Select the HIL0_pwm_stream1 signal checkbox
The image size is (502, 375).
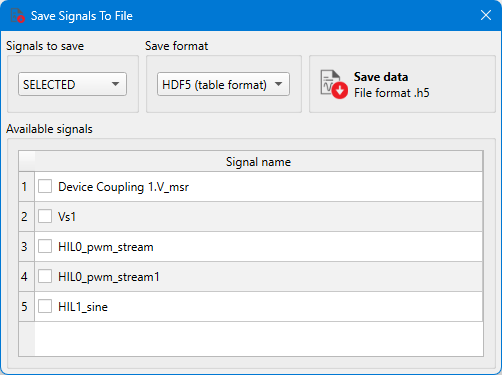tap(45, 276)
